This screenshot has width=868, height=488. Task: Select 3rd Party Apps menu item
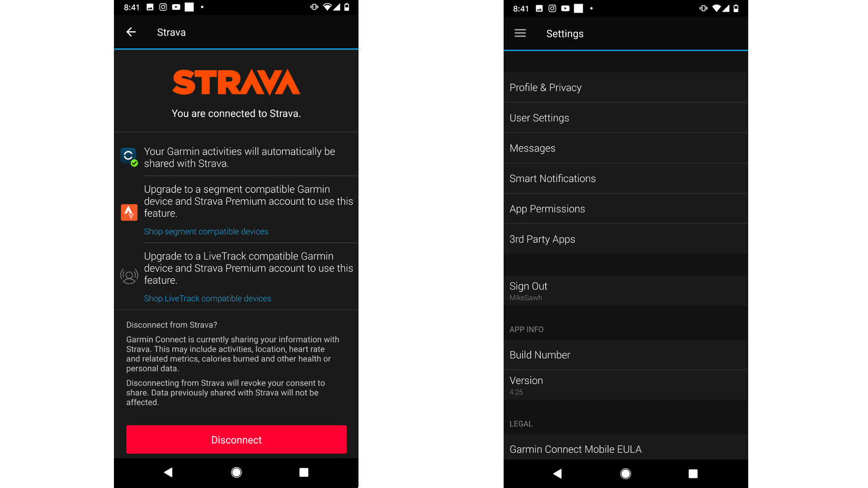[x=625, y=239]
